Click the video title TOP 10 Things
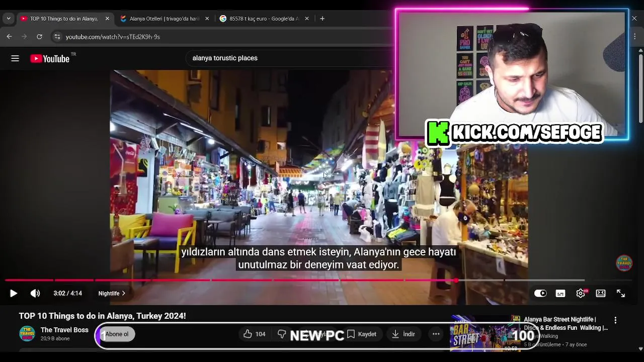The image size is (644, 362). [x=103, y=316]
